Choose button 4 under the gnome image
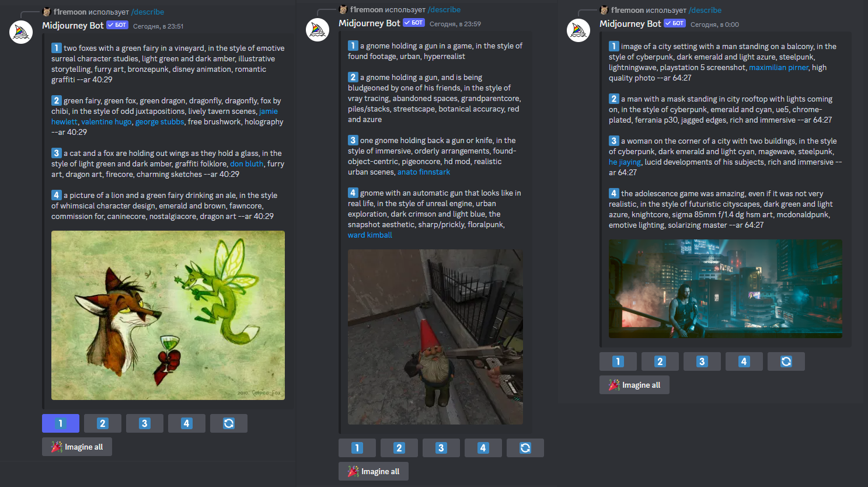The image size is (868, 487). tap(483, 448)
